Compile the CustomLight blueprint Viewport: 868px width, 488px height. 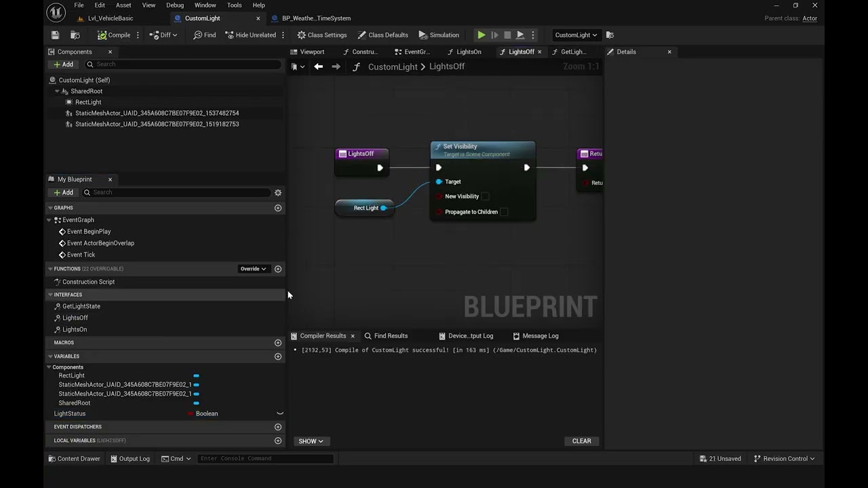click(x=113, y=35)
